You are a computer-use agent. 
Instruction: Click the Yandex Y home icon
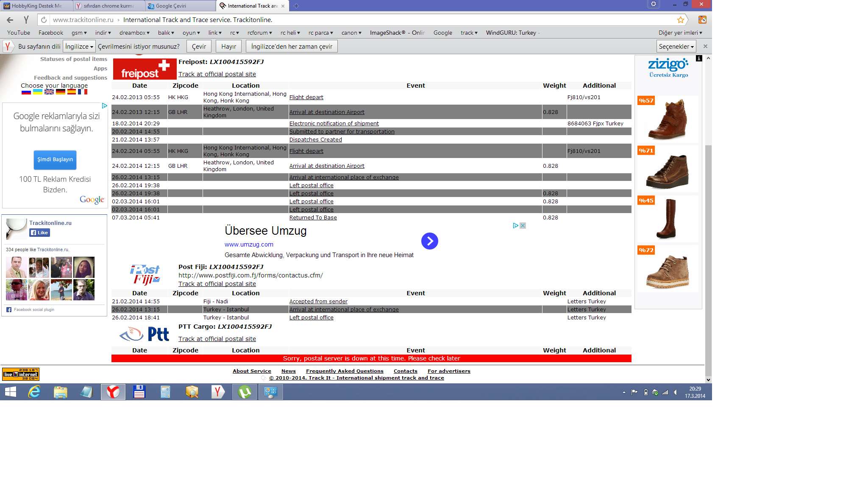point(26,20)
